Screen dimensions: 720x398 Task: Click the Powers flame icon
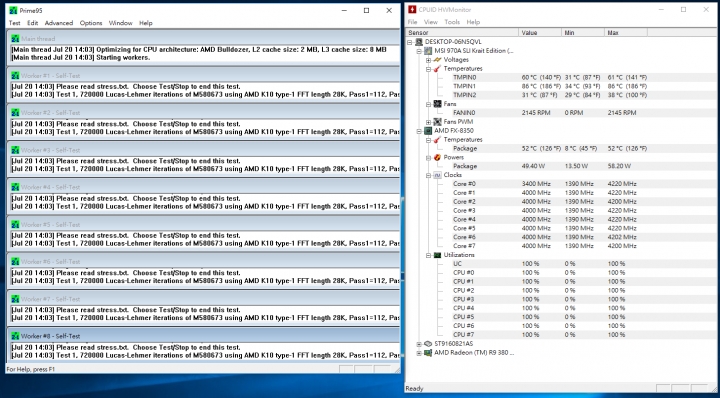tap(437, 157)
